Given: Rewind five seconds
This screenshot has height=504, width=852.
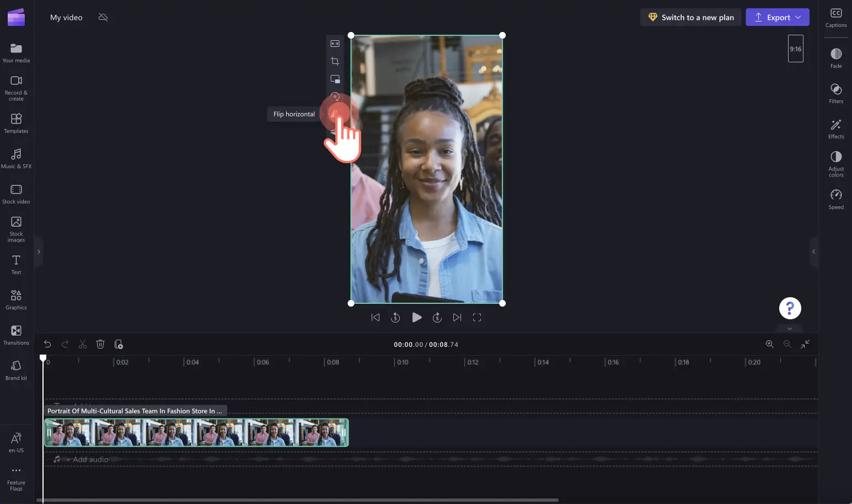Looking at the screenshot, I should click(395, 318).
